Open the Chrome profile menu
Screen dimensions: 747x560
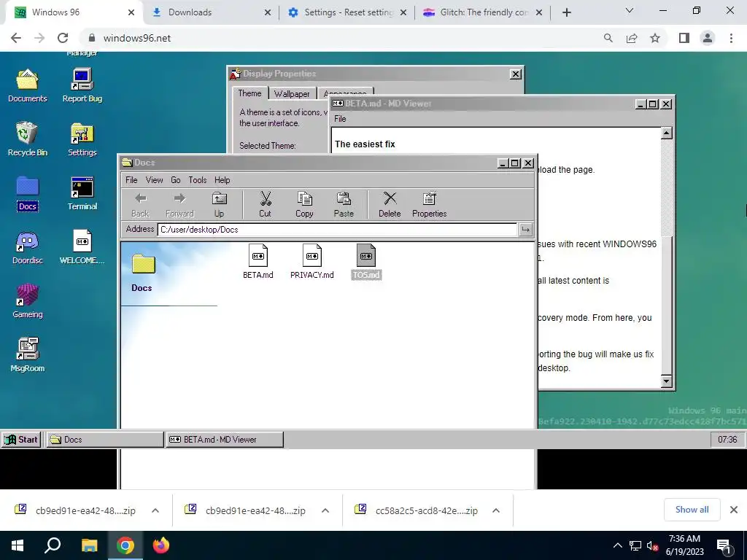(x=708, y=38)
